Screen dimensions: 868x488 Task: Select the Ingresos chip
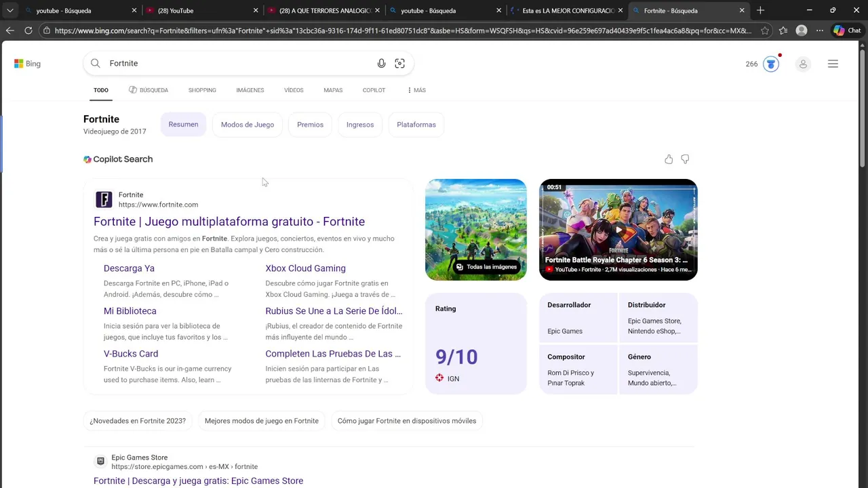tap(360, 125)
